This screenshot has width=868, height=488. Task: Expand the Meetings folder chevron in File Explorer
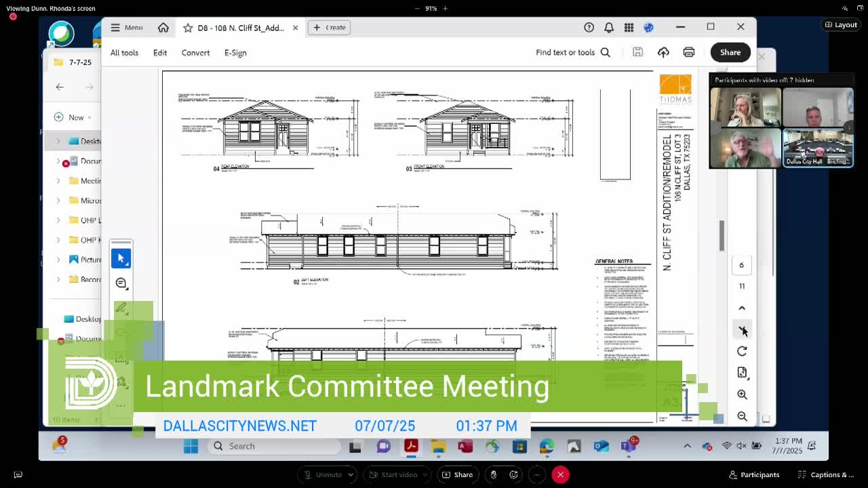[x=58, y=181]
